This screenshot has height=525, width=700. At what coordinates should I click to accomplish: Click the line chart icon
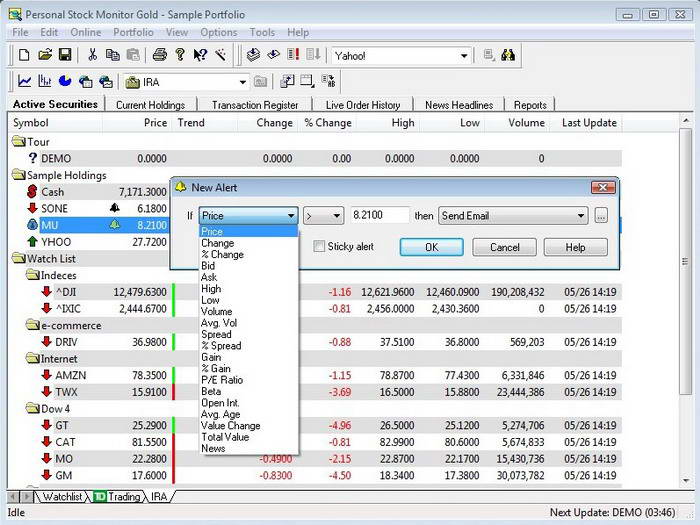[x=24, y=81]
